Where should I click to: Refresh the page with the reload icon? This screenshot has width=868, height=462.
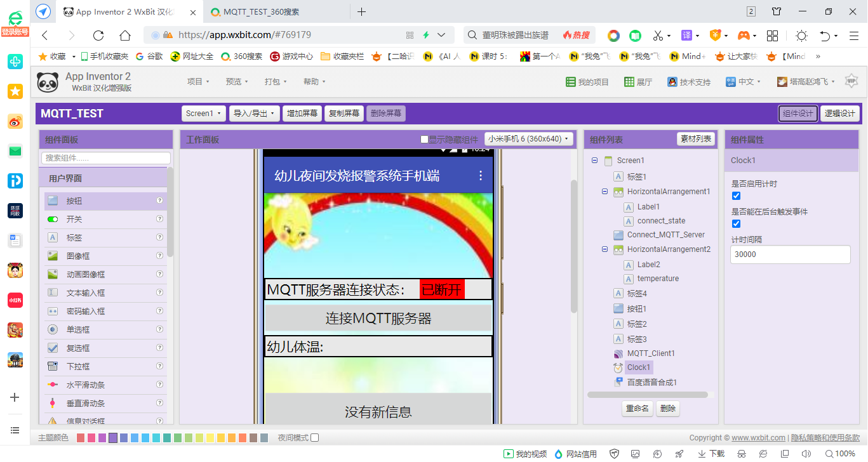(98, 36)
